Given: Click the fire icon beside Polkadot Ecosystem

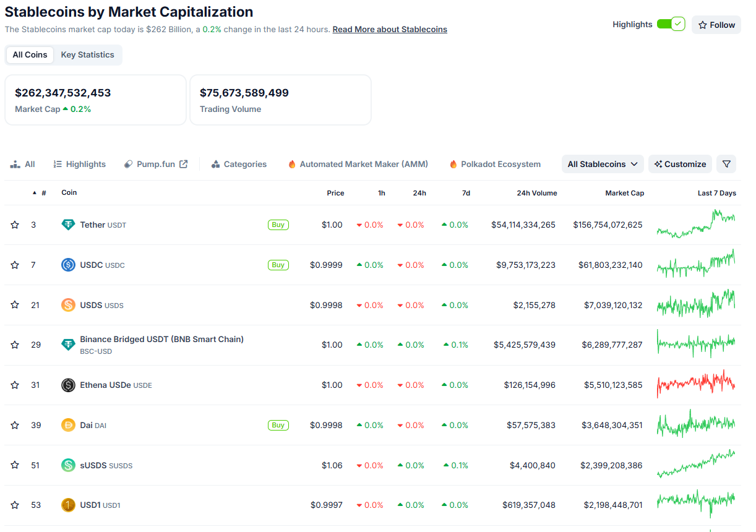Looking at the screenshot, I should [x=453, y=164].
